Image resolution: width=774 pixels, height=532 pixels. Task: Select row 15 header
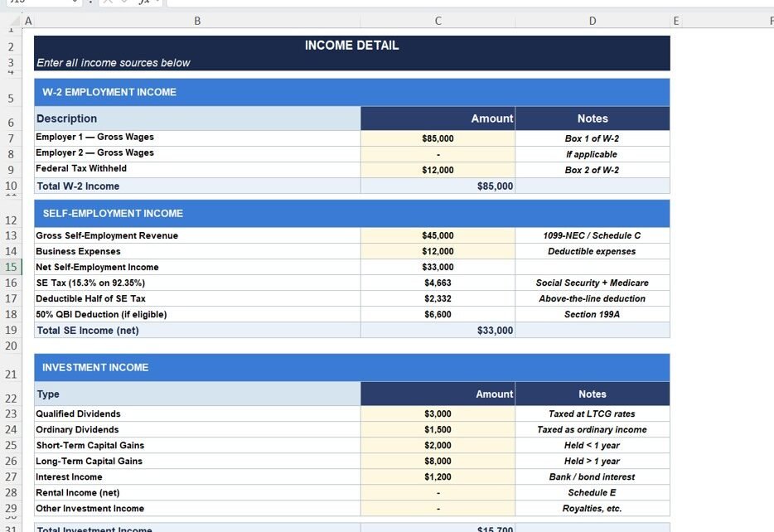coord(12,267)
